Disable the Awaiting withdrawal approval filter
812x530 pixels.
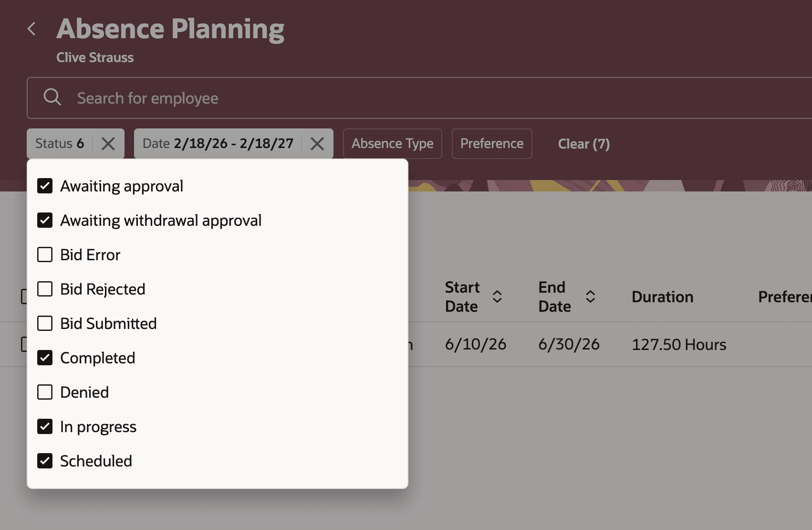click(x=44, y=220)
